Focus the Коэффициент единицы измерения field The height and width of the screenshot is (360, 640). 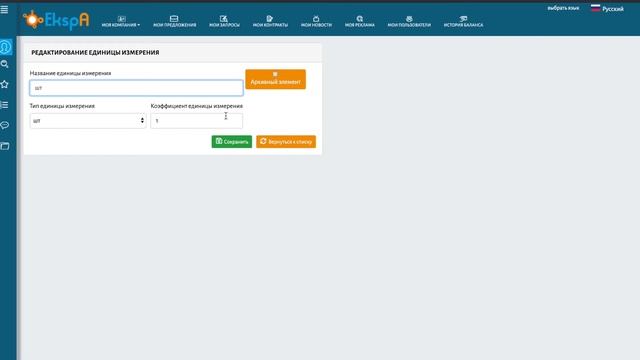tap(196, 121)
